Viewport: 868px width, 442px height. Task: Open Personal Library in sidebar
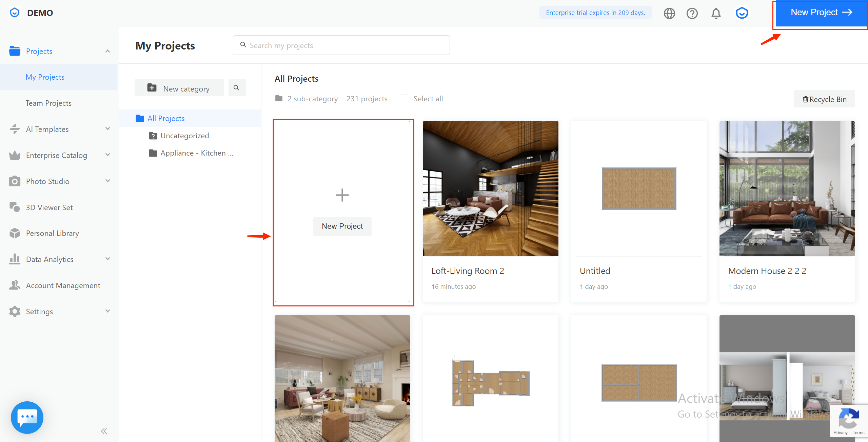coord(52,233)
